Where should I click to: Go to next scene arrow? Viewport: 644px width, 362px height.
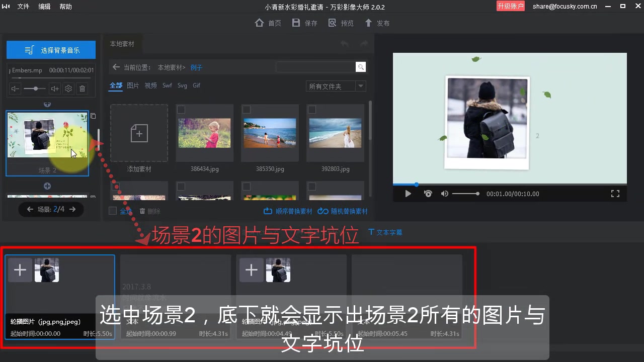point(72,209)
